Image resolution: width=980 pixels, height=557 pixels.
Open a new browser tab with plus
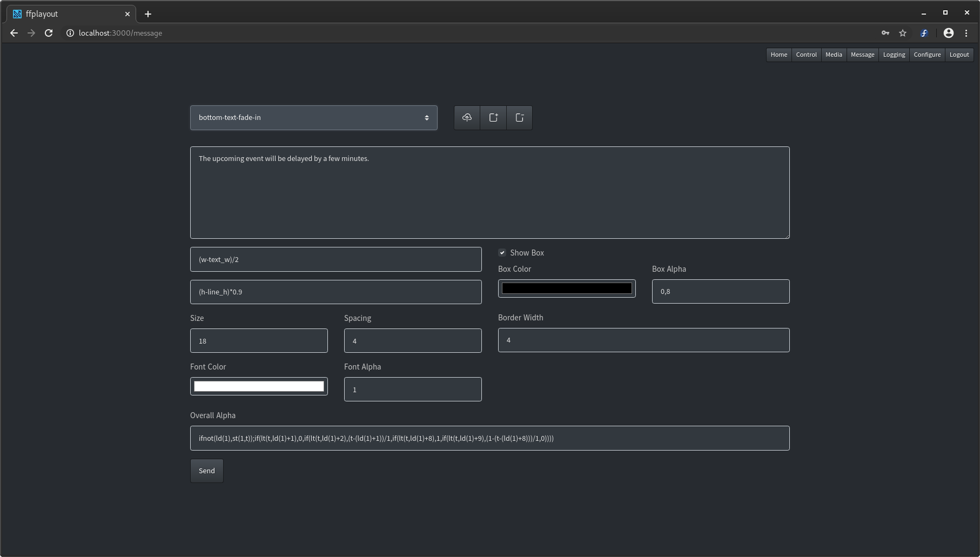(148, 14)
